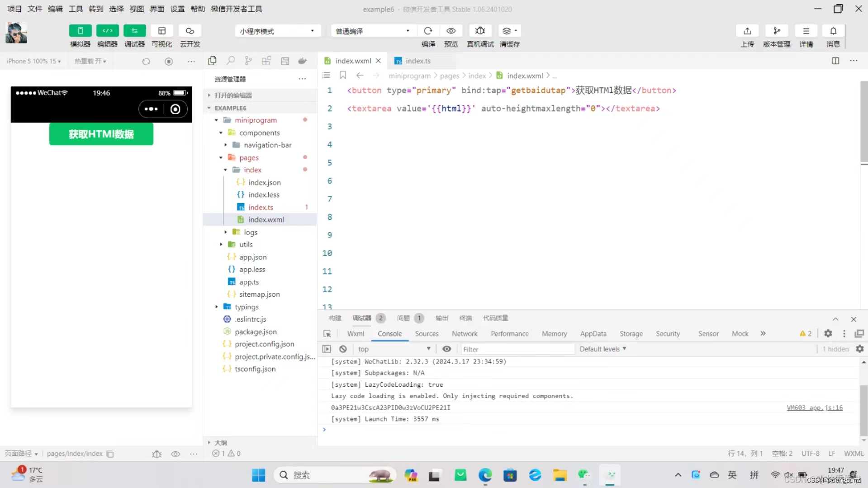Toggle the 调试器 debugger panel
This screenshot has width=868, height=488.
pyautogui.click(x=134, y=31)
